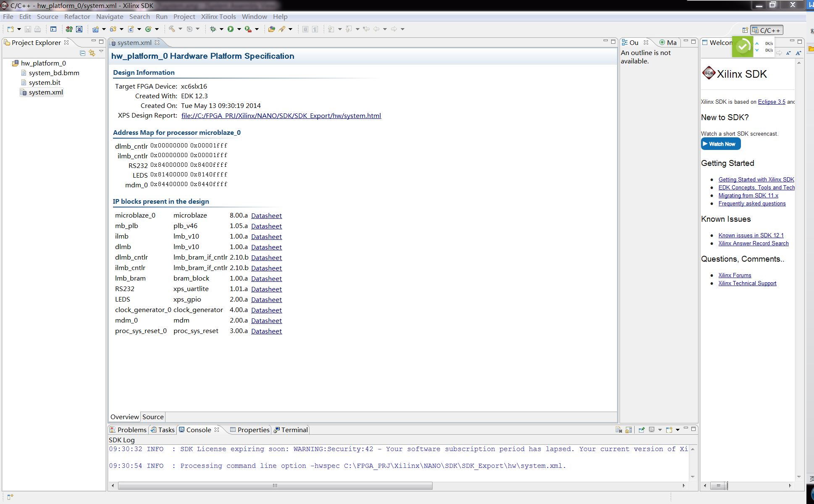This screenshot has width=814, height=504.
Task: Click the Open Console terminal toolbar icon
Action: (x=53, y=29)
